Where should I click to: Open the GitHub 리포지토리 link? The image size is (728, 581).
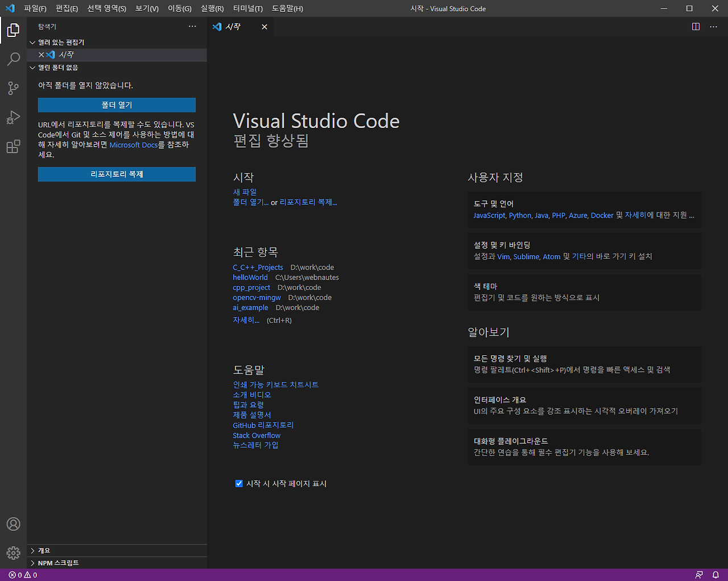click(x=263, y=425)
